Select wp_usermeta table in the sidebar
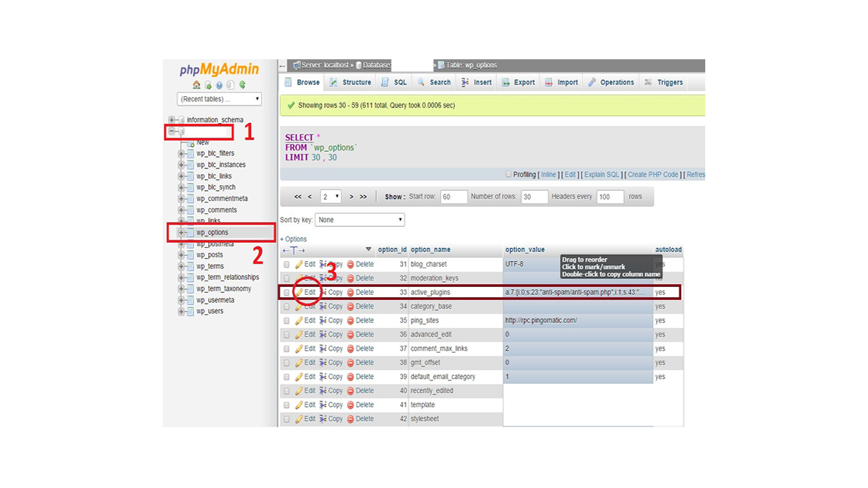868x488 pixels. pos(215,300)
